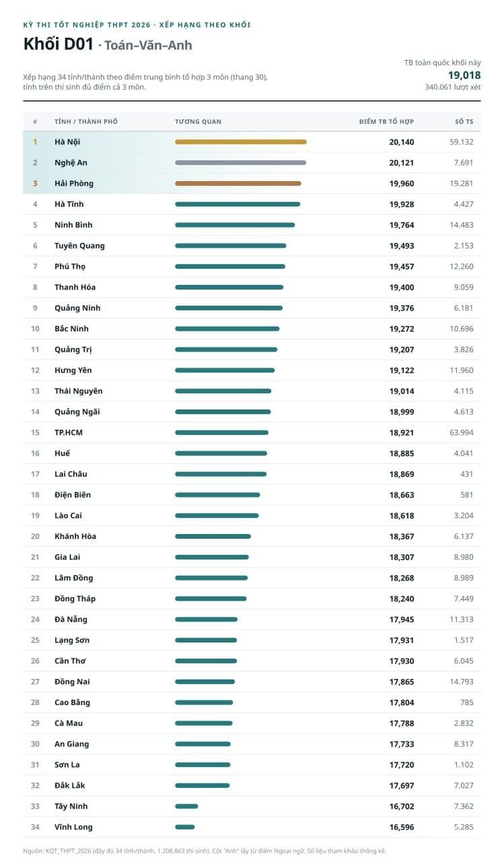Click the Đà Nẵng province name
The image size is (504, 862).
71,620
